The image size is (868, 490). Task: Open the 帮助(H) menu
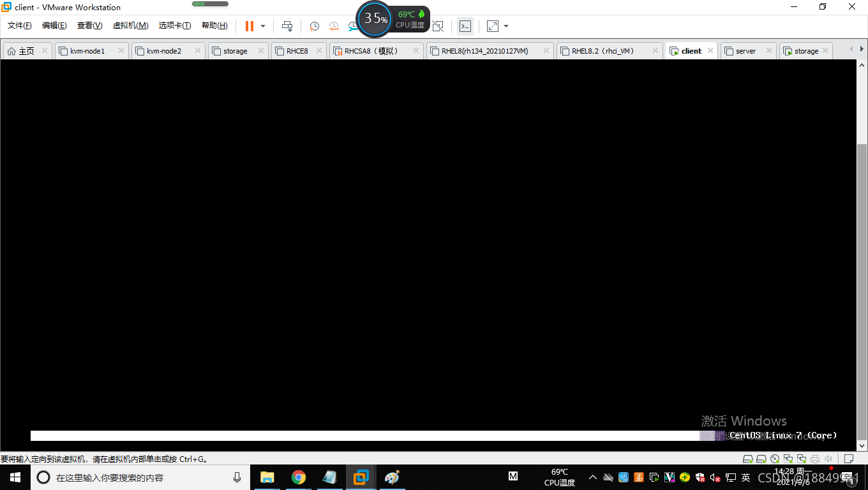[214, 26]
